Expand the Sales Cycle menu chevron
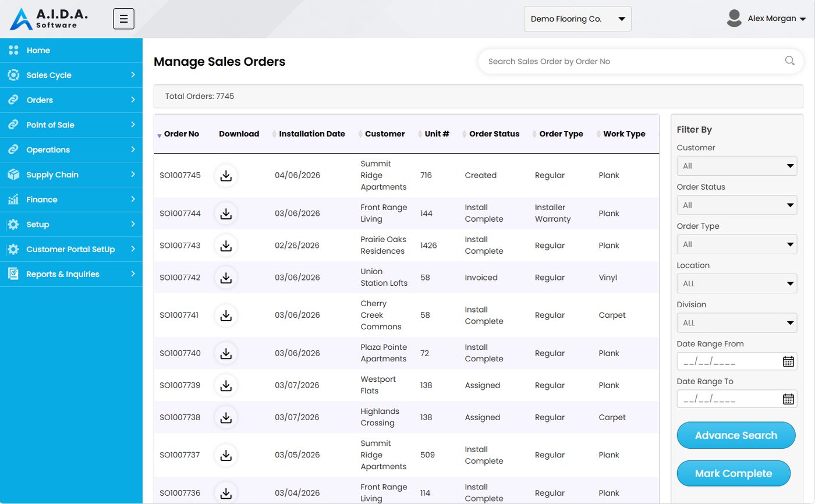This screenshot has width=815, height=504. coord(133,75)
